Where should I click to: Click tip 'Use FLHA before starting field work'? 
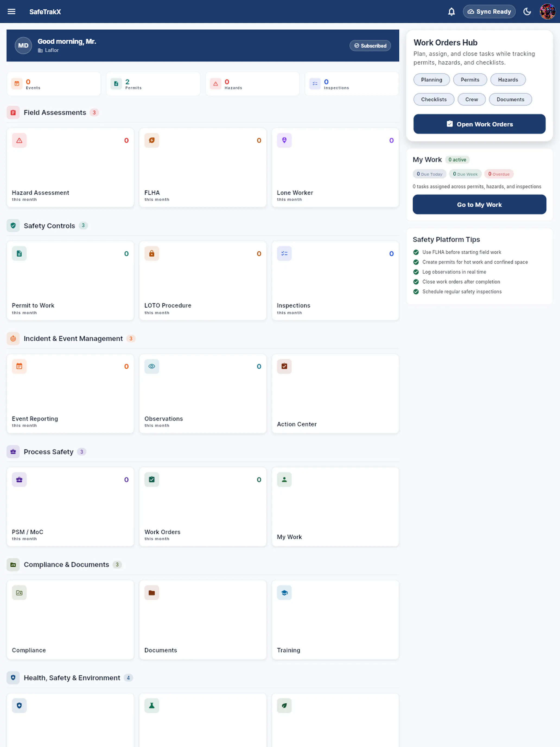point(462,252)
